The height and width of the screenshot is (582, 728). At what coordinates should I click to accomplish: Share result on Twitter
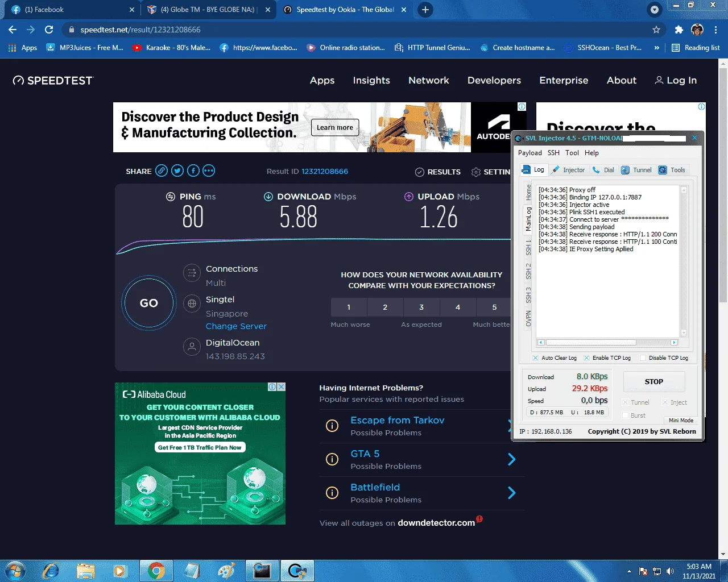(x=177, y=171)
